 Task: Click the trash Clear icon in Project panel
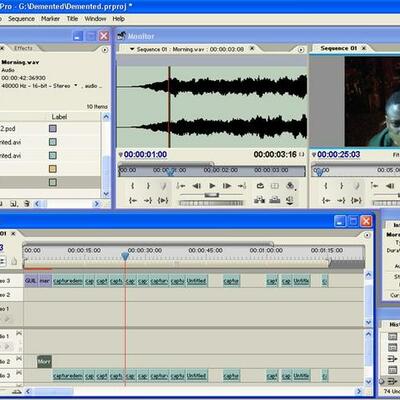[27, 203]
